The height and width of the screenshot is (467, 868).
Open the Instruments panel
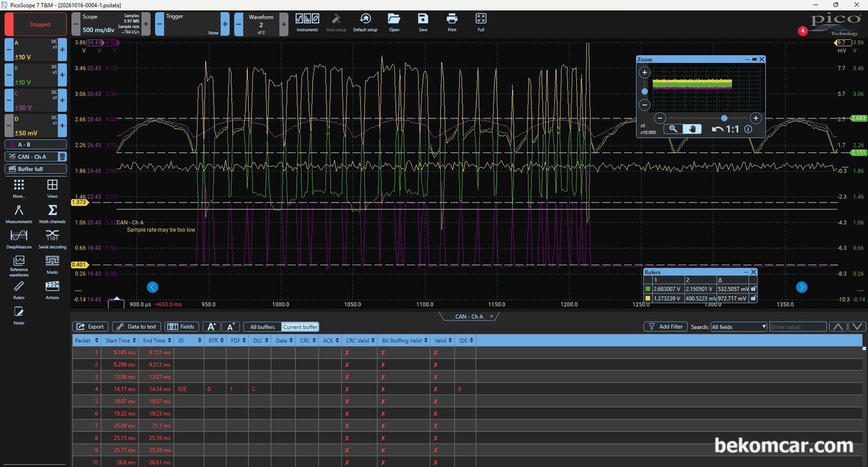pyautogui.click(x=307, y=22)
